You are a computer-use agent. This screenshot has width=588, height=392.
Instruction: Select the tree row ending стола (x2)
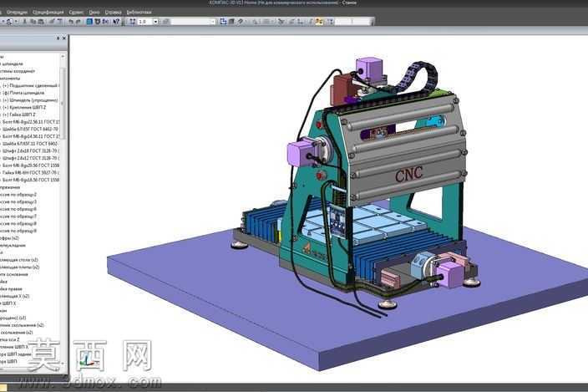point(19,260)
